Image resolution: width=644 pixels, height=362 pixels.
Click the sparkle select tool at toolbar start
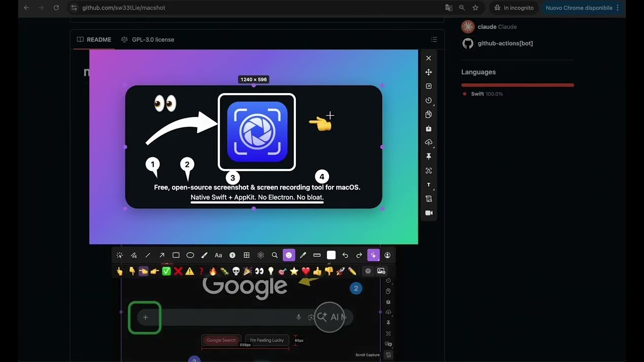pyautogui.click(x=120, y=255)
